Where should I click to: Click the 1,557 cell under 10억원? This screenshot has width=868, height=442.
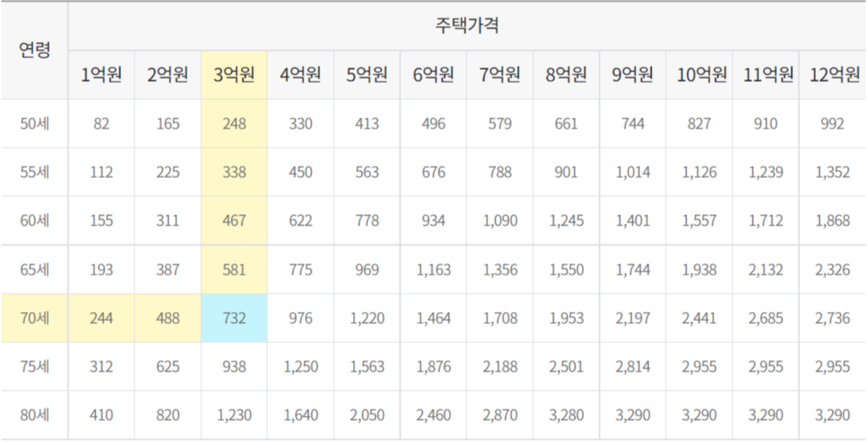point(699,221)
